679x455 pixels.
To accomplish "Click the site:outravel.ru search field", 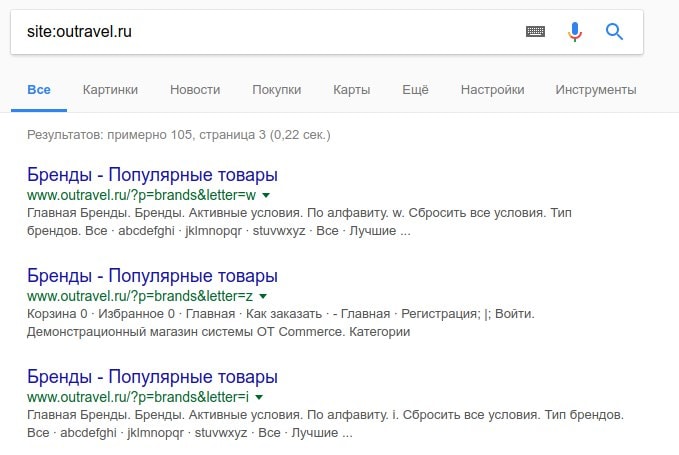I will (260, 32).
